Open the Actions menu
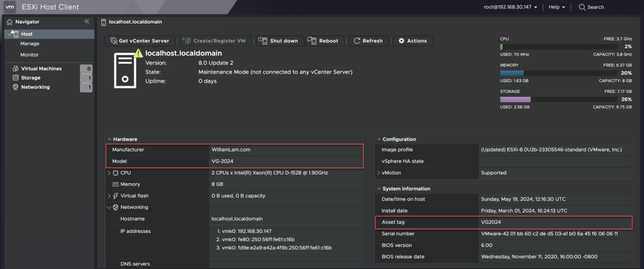The width and height of the screenshot is (644, 269). (413, 41)
